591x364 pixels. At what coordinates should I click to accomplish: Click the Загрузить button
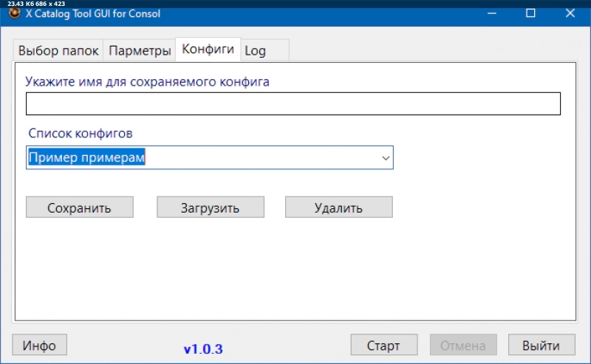coord(211,207)
